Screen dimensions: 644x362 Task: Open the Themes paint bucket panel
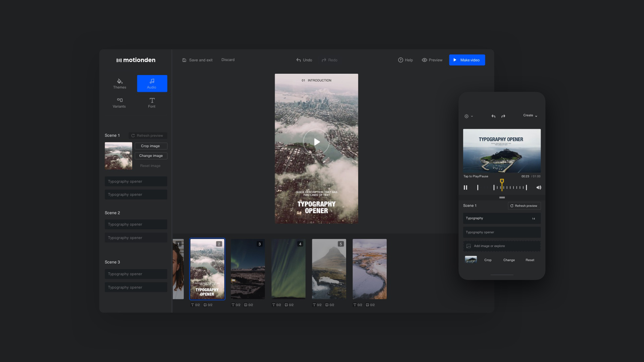coord(119,83)
